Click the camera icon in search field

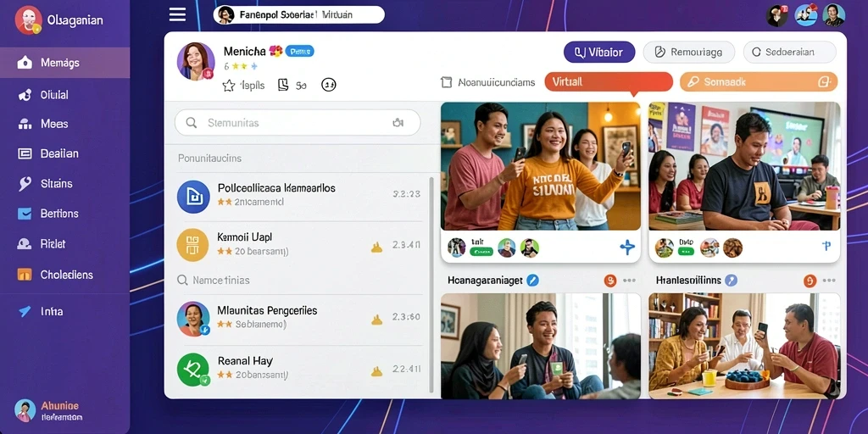398,123
